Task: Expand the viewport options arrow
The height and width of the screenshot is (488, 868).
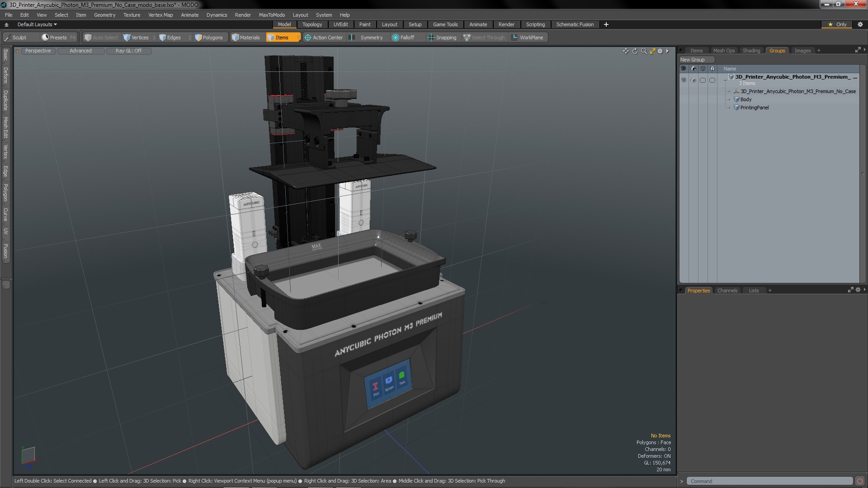Action: [667, 51]
